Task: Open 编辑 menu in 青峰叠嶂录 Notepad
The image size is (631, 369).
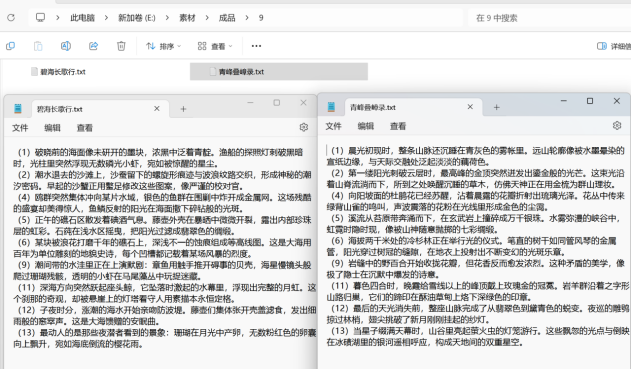Action: (366, 126)
